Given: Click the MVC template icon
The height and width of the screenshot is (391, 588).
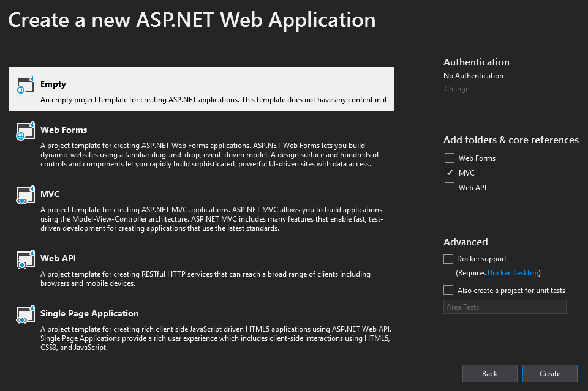Looking at the screenshot, I should pyautogui.click(x=26, y=195).
